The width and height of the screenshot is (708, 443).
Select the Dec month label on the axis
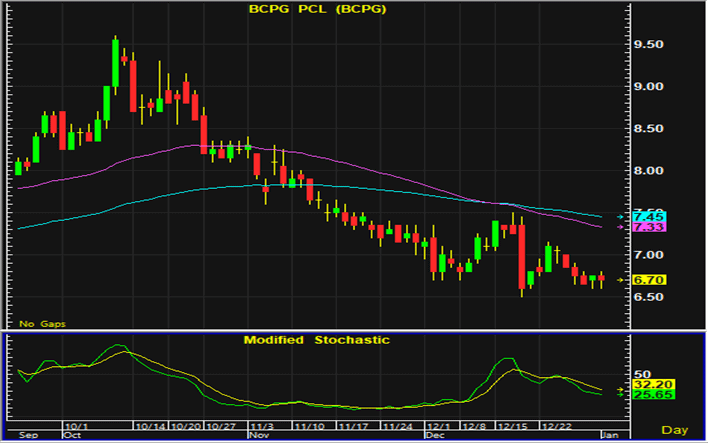click(x=434, y=436)
